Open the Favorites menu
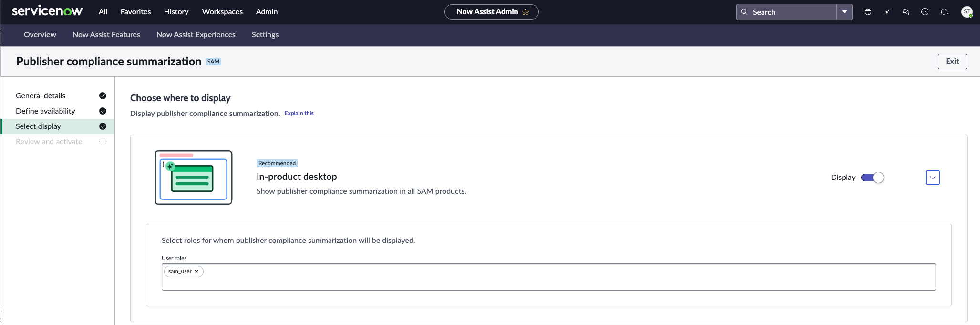980x325 pixels. coord(136,12)
